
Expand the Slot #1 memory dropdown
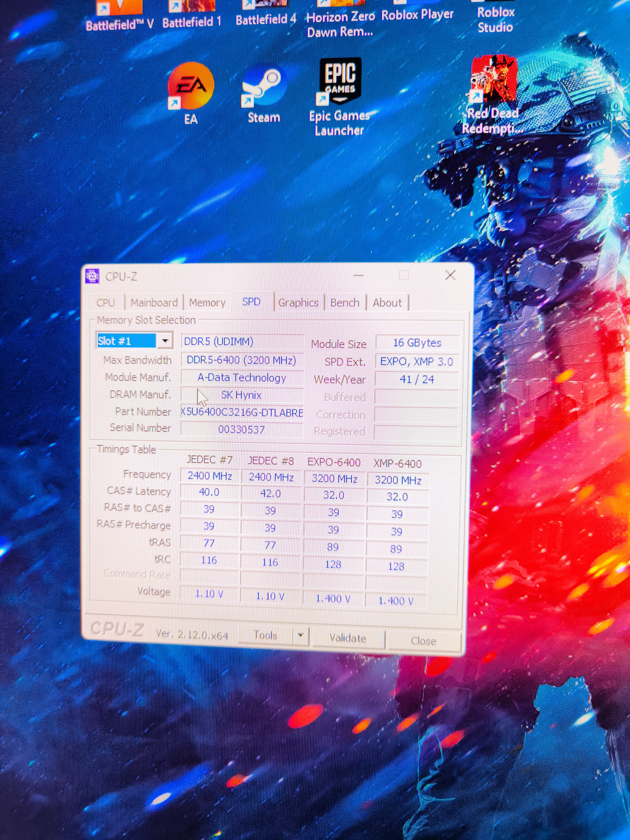tap(165, 341)
